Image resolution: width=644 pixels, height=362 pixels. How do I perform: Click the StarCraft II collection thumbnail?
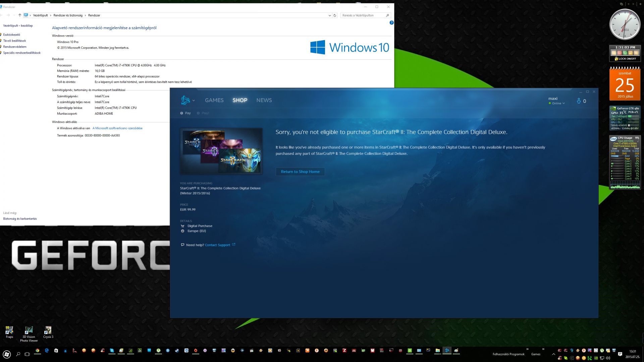coord(221,151)
